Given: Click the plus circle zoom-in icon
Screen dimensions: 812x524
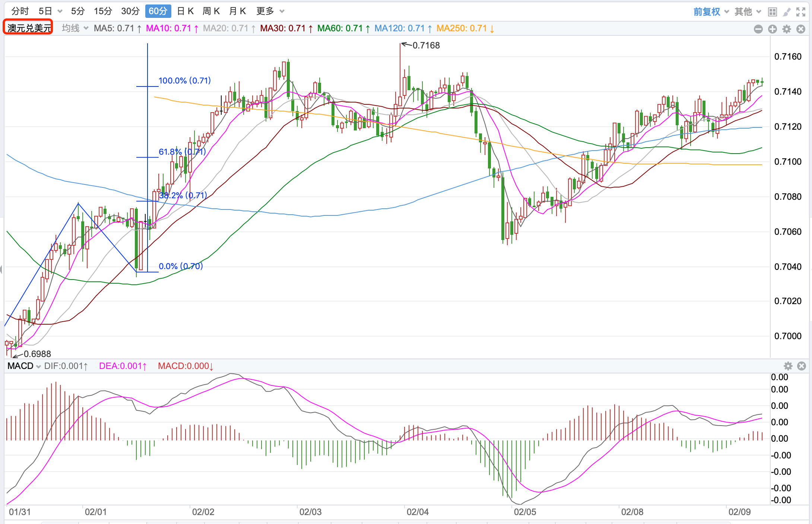Looking at the screenshot, I should click(773, 29).
